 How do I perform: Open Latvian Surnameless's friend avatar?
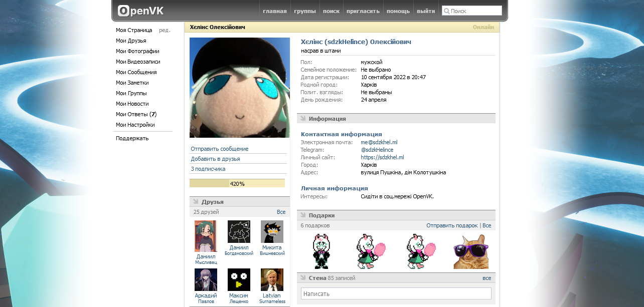pos(272,279)
